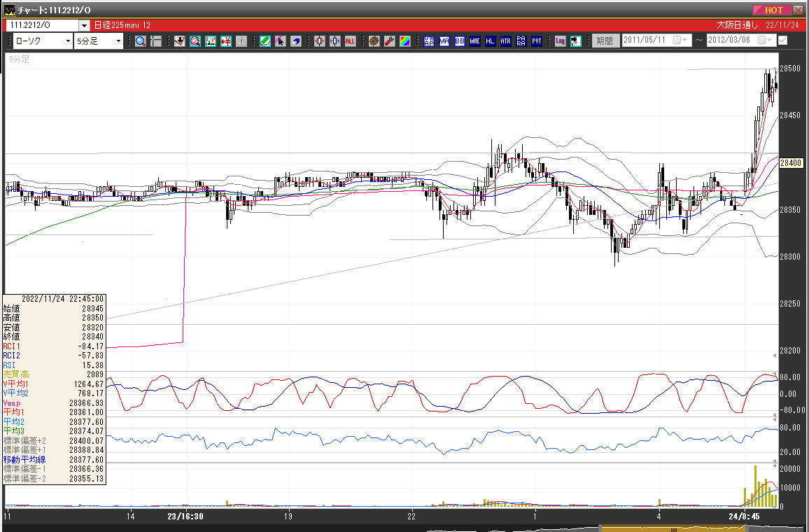Toggle the MA moving average indicator
Viewport: 809px width, 532px height.
tap(444, 41)
